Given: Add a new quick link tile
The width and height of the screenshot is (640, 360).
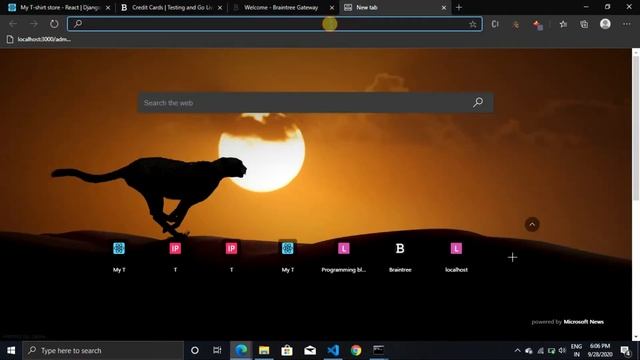Looking at the screenshot, I should pyautogui.click(x=512, y=257).
